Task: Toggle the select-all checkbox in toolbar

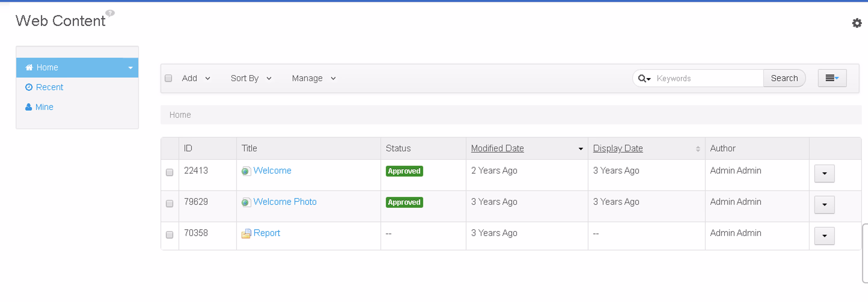Action: tap(169, 78)
